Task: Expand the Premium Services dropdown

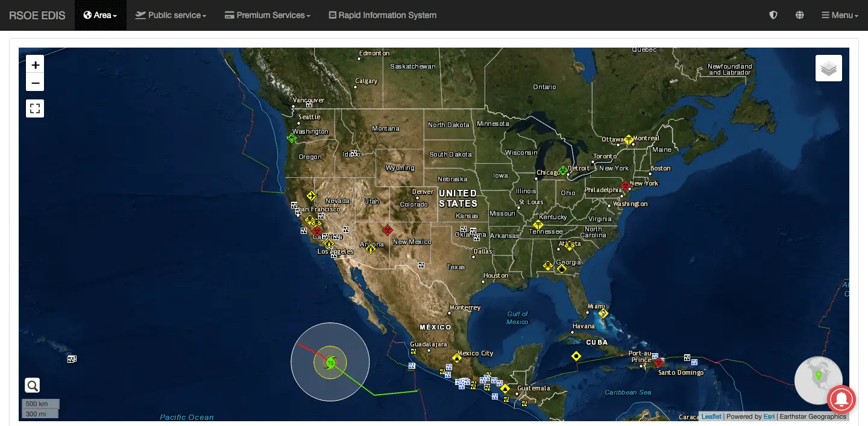Action: click(267, 15)
